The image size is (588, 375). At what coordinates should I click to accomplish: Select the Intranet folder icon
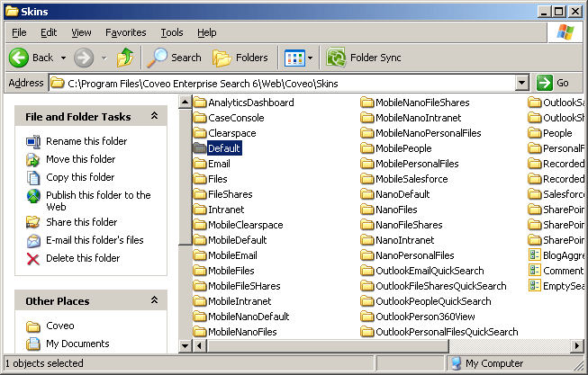point(200,210)
